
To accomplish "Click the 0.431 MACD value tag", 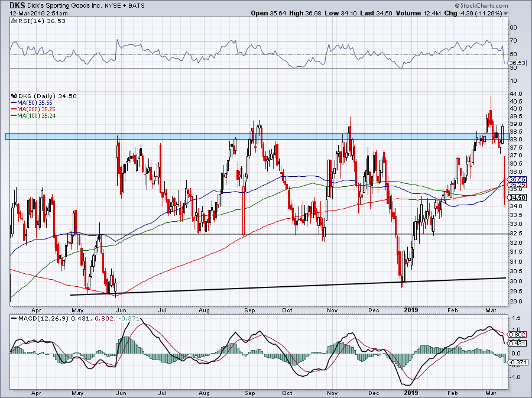I will pyautogui.click(x=516, y=344).
